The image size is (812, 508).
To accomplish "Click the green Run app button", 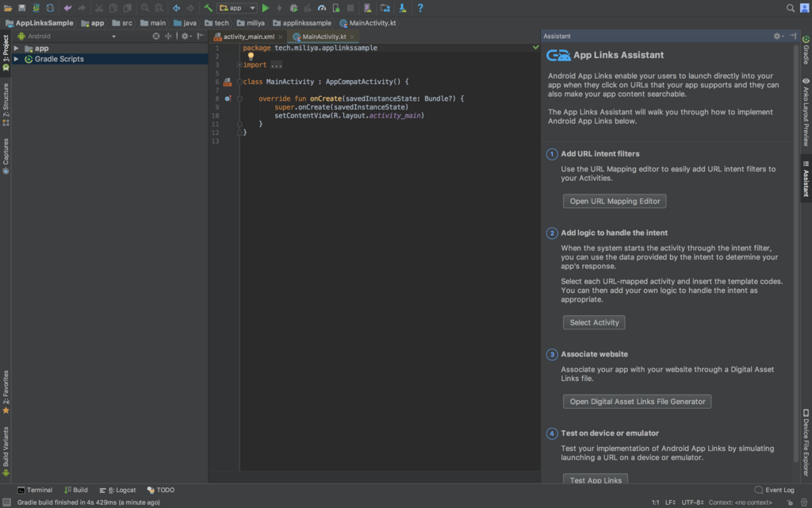I will [x=266, y=8].
